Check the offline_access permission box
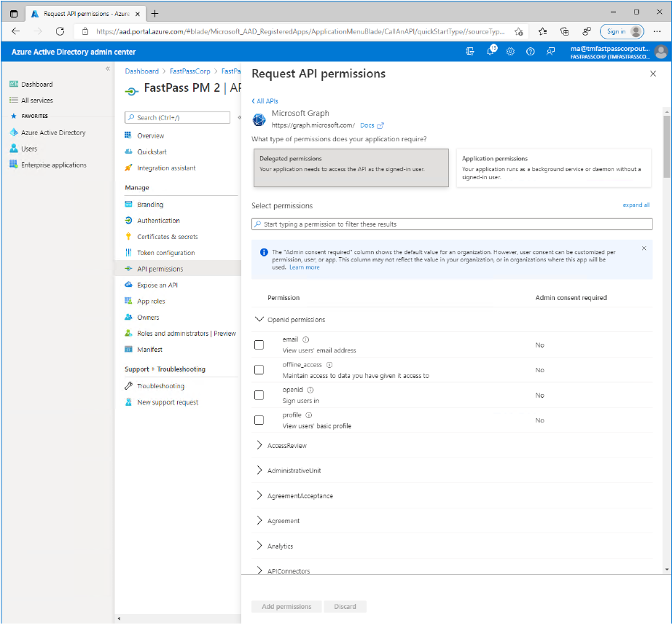The width and height of the screenshot is (672, 625). click(259, 370)
